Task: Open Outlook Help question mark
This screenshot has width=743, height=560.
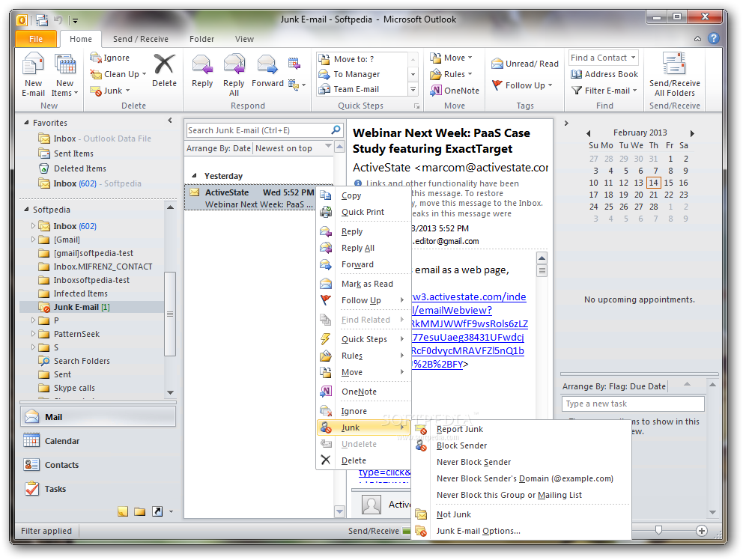Action: [714, 38]
